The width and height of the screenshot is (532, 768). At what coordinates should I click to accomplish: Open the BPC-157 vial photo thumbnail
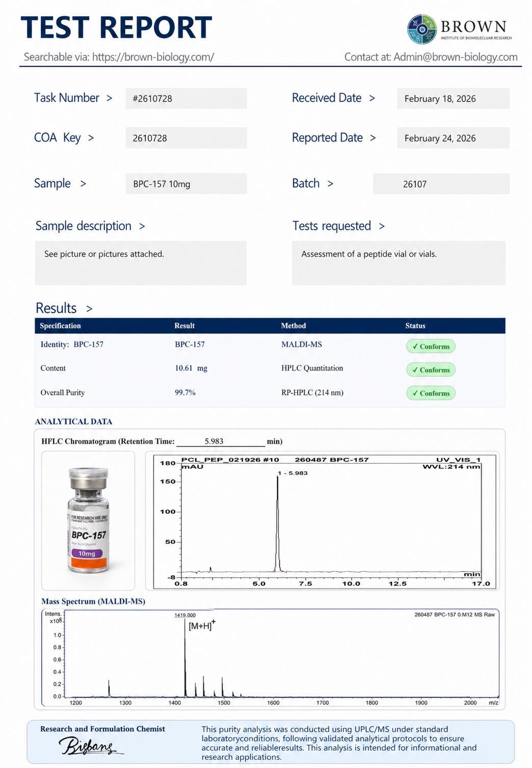point(88,520)
